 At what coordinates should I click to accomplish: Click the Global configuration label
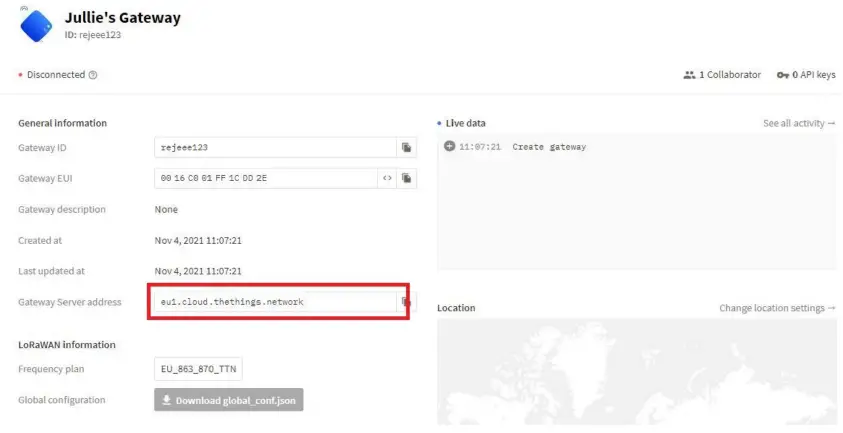click(62, 400)
